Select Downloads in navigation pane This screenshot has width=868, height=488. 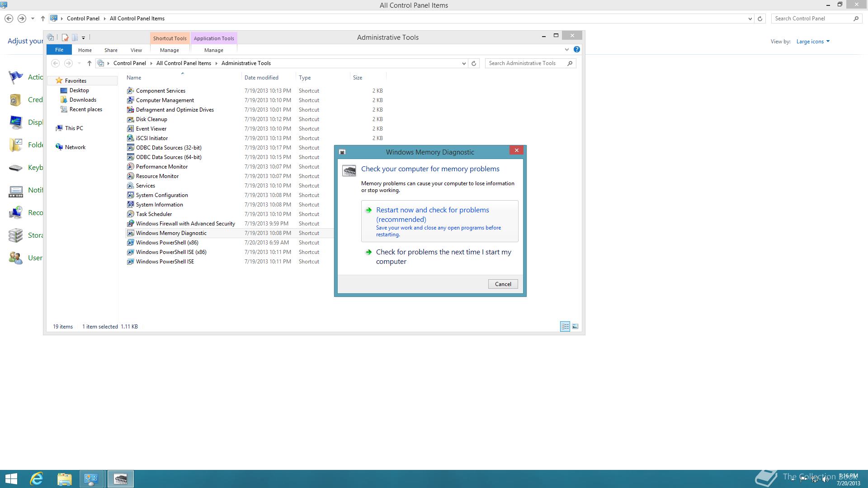(x=83, y=100)
